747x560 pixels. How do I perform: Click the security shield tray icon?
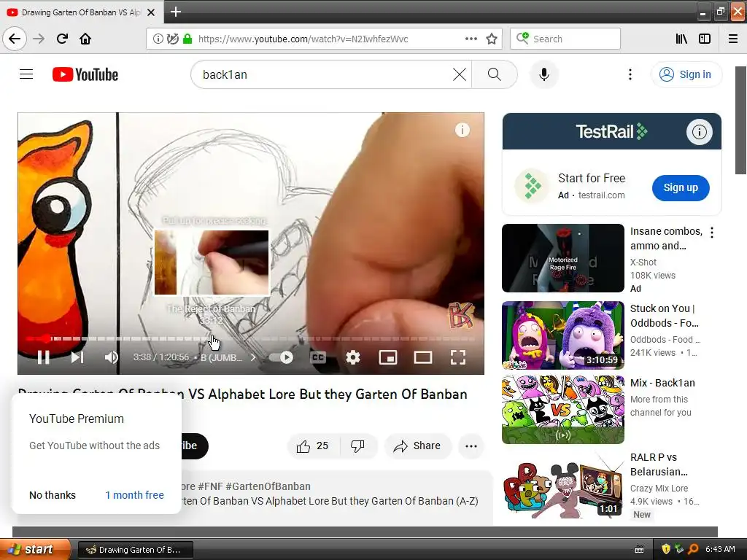click(x=665, y=549)
